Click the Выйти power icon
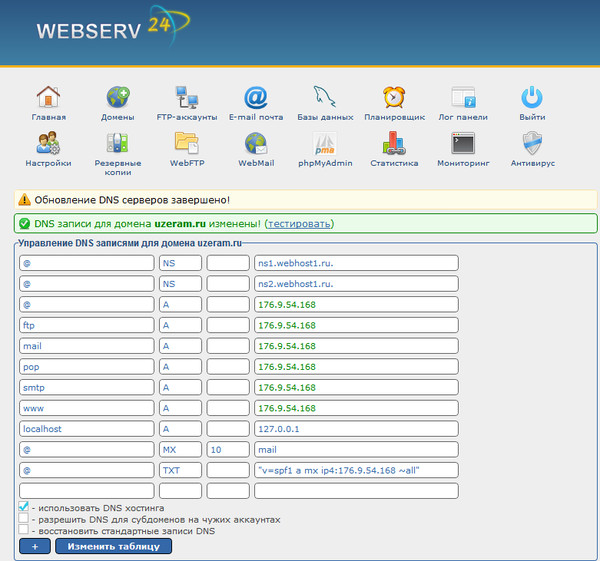Screen dimensions: 600x561 click(x=532, y=97)
